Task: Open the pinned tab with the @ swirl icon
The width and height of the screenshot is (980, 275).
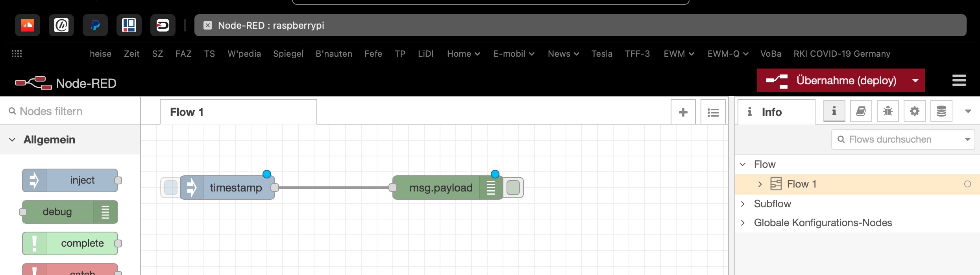Action: tap(61, 25)
